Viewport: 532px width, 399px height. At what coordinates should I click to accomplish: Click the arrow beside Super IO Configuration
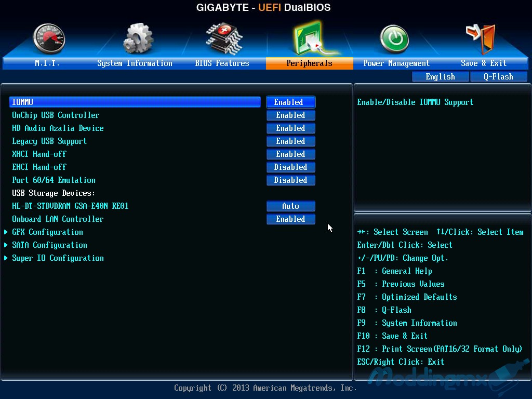pos(6,258)
